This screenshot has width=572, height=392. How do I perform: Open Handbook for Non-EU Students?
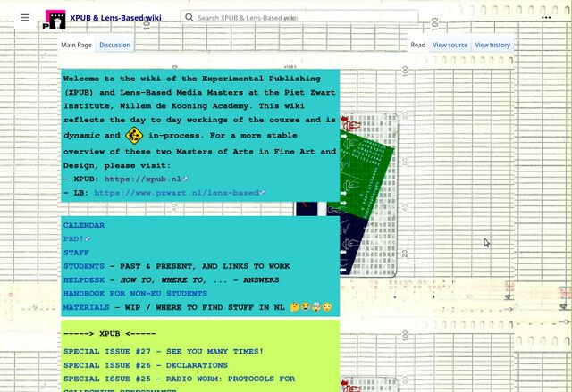135,293
